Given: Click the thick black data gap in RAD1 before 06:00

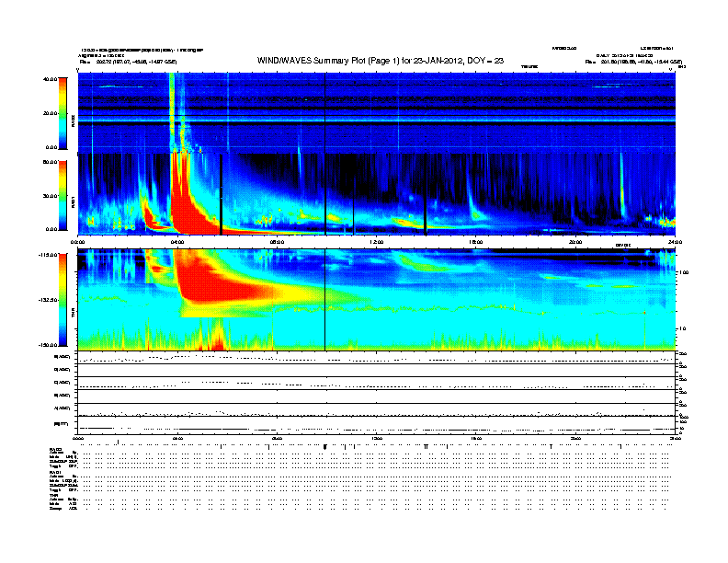Looking at the screenshot, I should pos(221,194).
